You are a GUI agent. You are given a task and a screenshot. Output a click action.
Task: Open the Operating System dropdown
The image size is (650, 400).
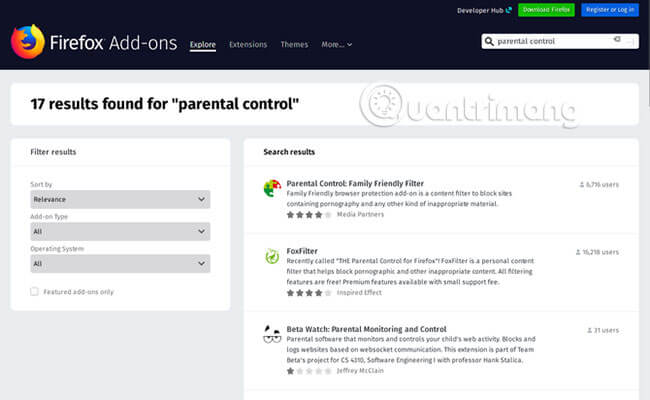pyautogui.click(x=119, y=264)
